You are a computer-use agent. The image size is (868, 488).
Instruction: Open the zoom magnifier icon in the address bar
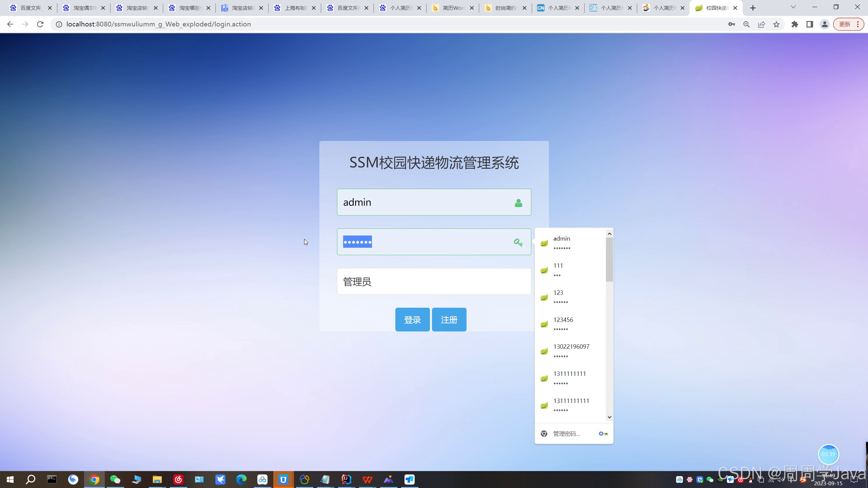pyautogui.click(x=746, y=24)
